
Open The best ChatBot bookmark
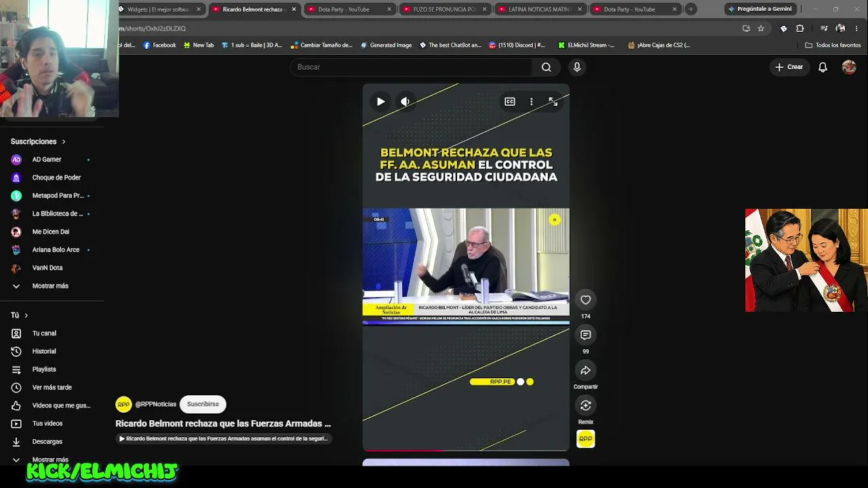[x=450, y=45]
